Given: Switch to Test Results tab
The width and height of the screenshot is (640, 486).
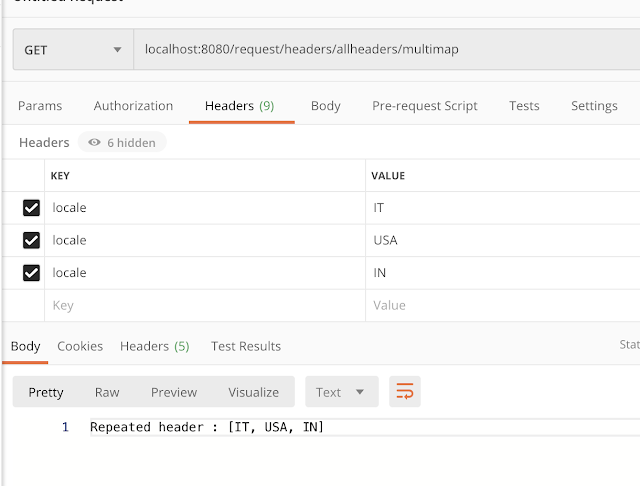Looking at the screenshot, I should click(x=246, y=346).
